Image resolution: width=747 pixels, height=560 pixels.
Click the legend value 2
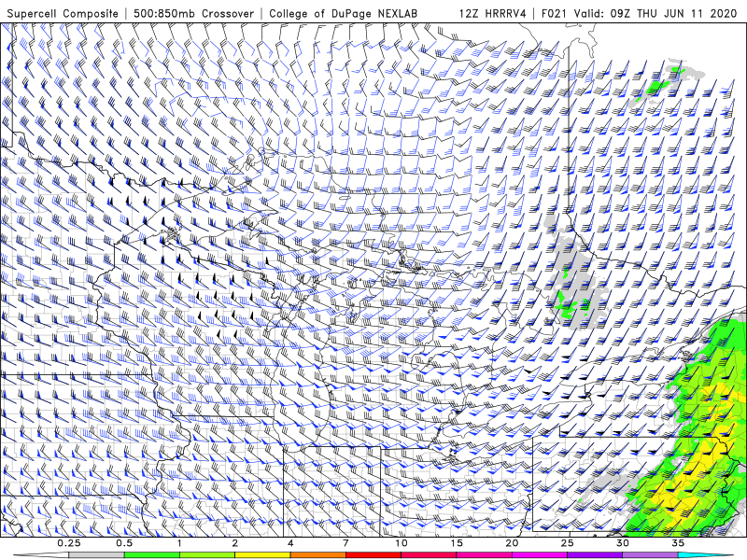235,543
